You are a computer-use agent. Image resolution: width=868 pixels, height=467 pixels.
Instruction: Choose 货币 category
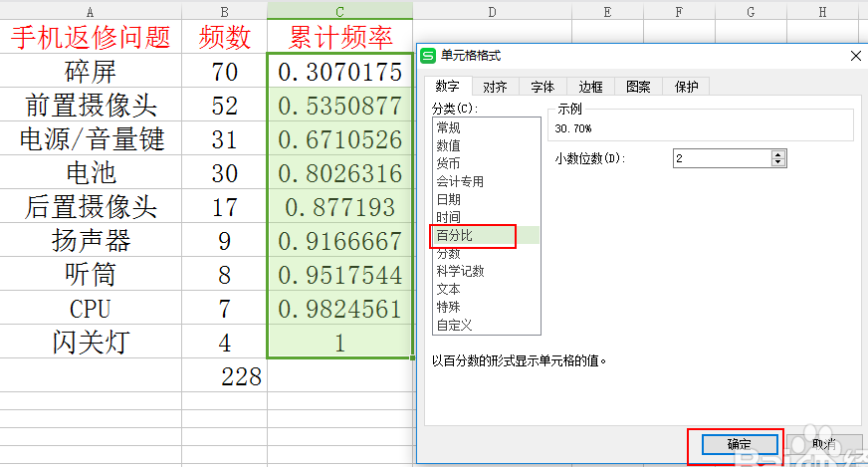(486, 163)
